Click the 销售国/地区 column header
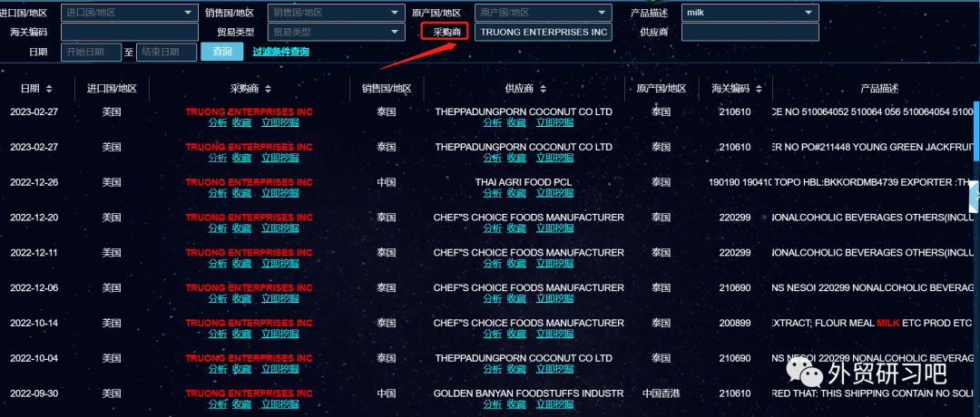The image size is (980, 417). 387,89
